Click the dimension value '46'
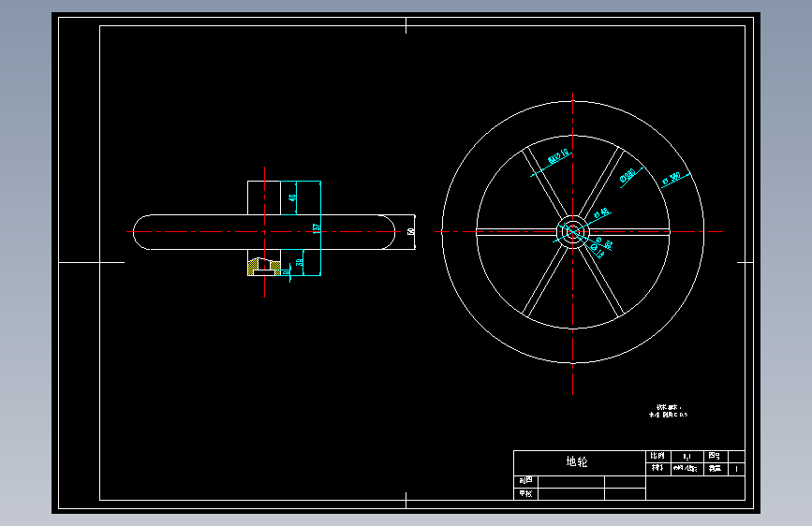 click(292, 197)
